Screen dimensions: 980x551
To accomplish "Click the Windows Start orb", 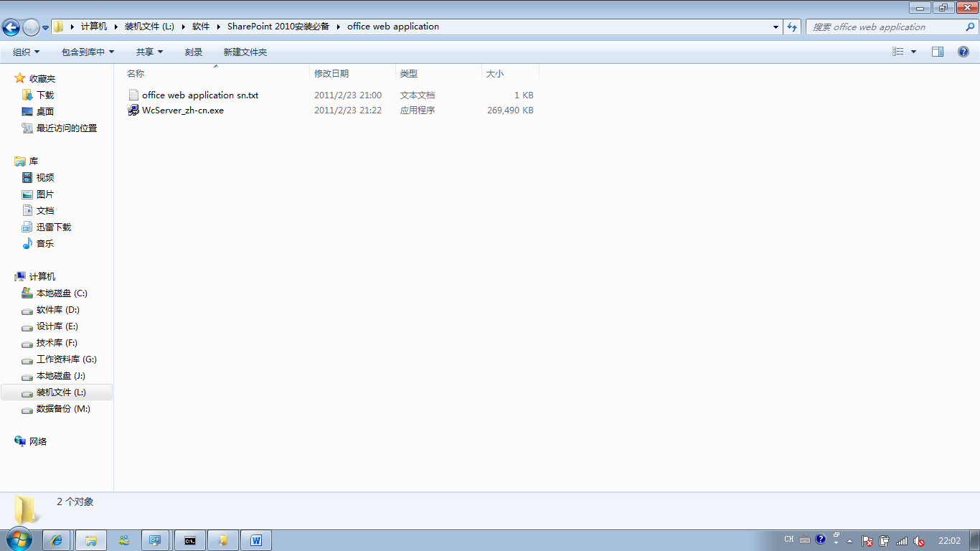I will (x=19, y=540).
